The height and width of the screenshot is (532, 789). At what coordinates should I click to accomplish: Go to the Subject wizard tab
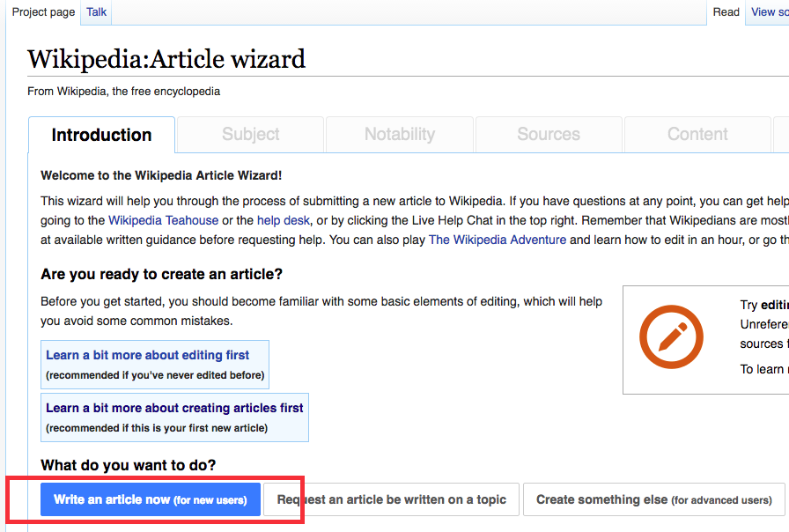click(x=251, y=134)
